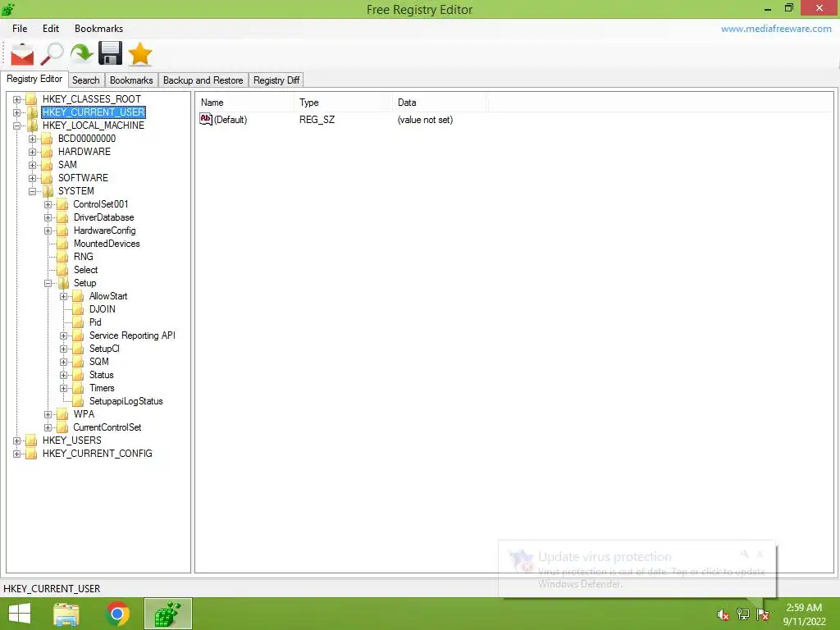Open Windows Start menu button
840x630 pixels.
pyautogui.click(x=20, y=614)
